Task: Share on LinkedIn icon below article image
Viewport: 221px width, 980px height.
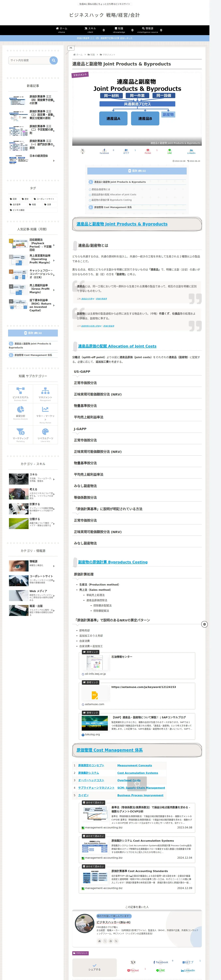Action: (191, 151)
